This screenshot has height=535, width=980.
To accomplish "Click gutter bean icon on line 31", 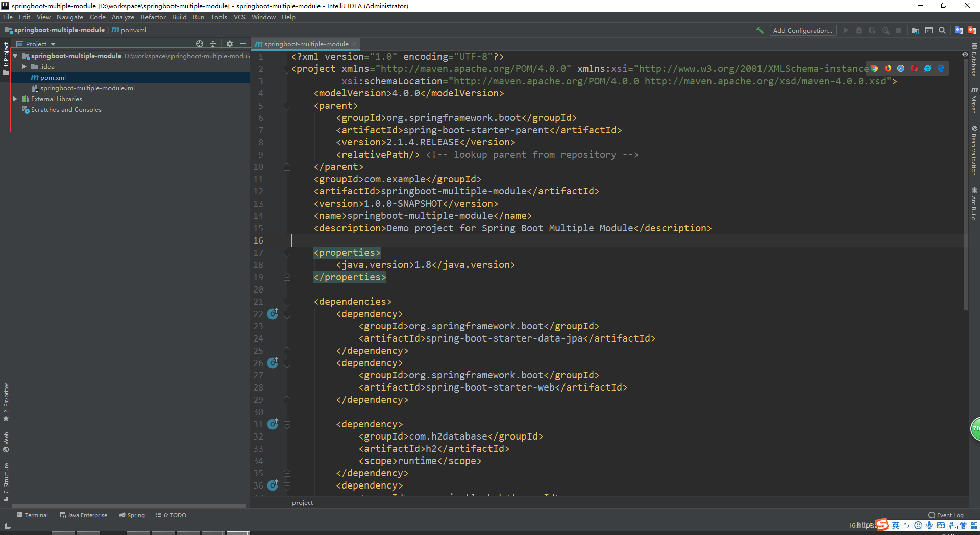I will pos(273,424).
